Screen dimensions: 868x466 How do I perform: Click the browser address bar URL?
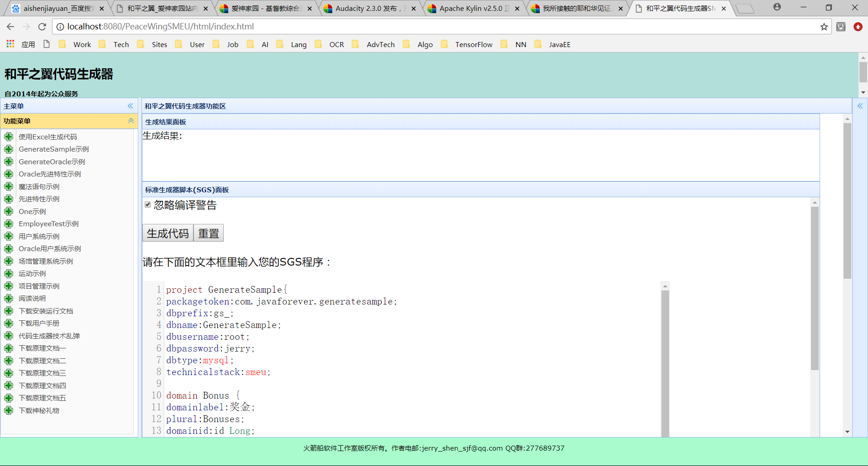(x=160, y=27)
